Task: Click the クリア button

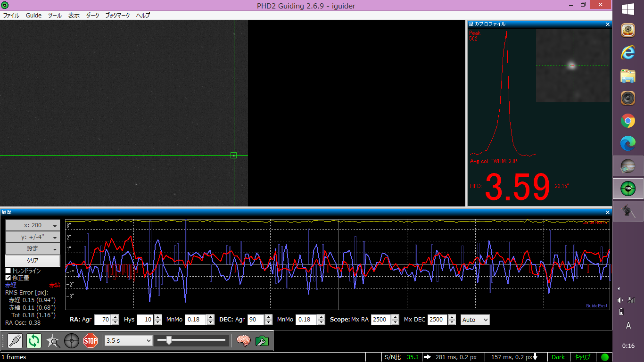Action: [33, 260]
